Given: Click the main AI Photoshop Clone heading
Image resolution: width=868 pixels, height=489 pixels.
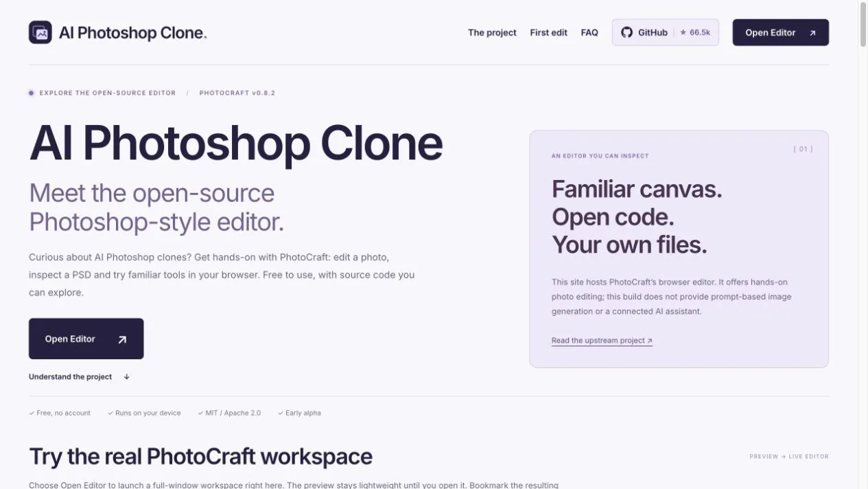Looking at the screenshot, I should [236, 143].
